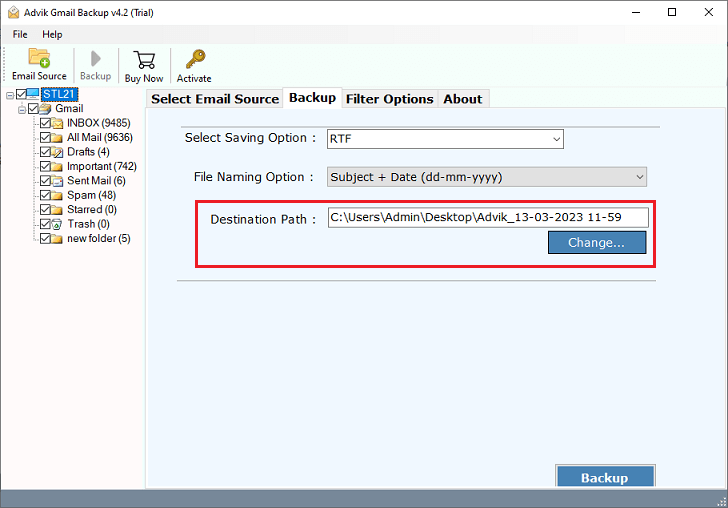Click the INBOX folder icon

click(57, 123)
